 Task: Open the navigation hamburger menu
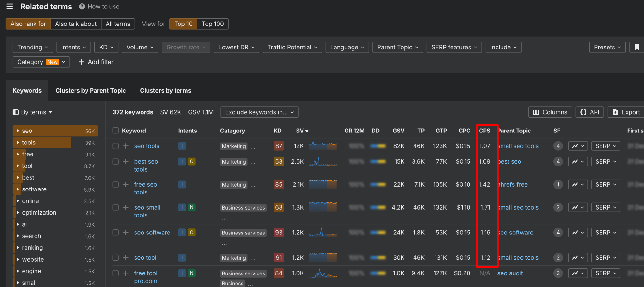point(9,6)
